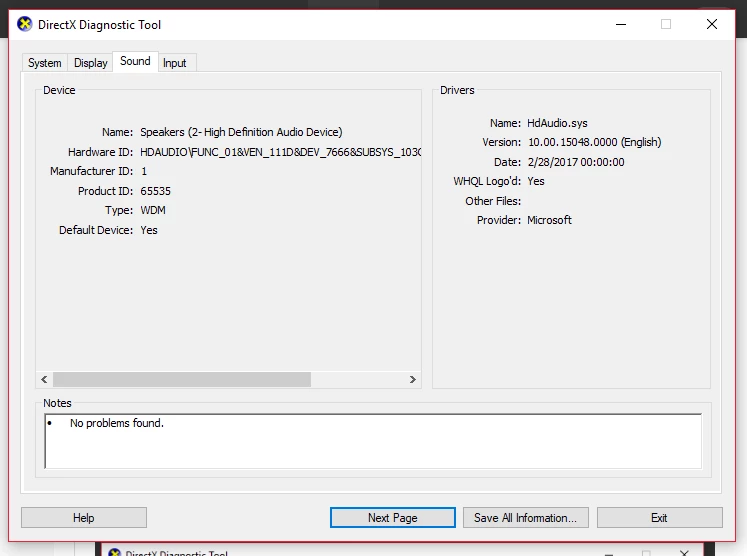The width and height of the screenshot is (747, 556).
Task: Click the Product ID value 65535
Action: coord(155,191)
